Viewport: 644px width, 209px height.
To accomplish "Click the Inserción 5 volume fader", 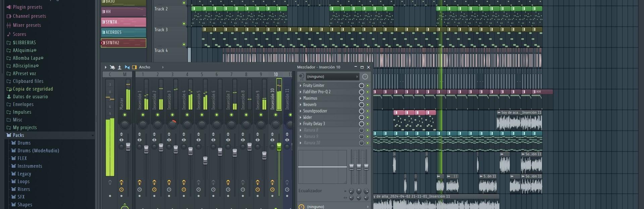I will [205, 160].
